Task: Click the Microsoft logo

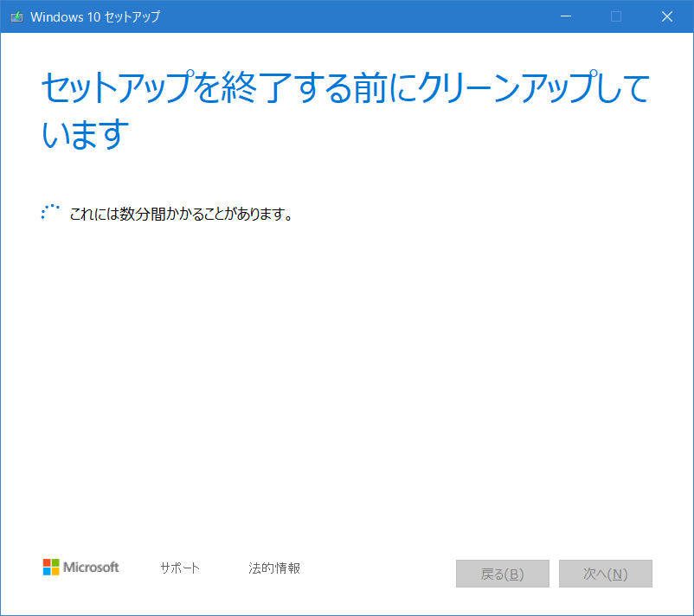Action: point(81,567)
